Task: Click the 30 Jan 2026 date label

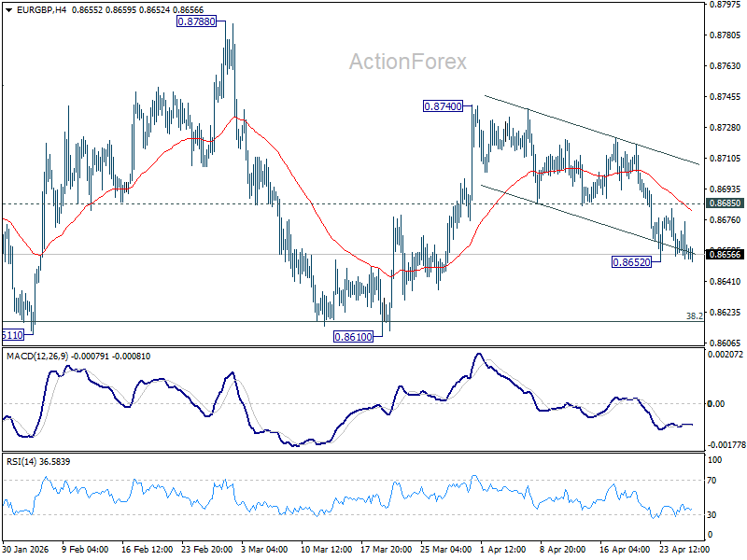Action: point(26,549)
